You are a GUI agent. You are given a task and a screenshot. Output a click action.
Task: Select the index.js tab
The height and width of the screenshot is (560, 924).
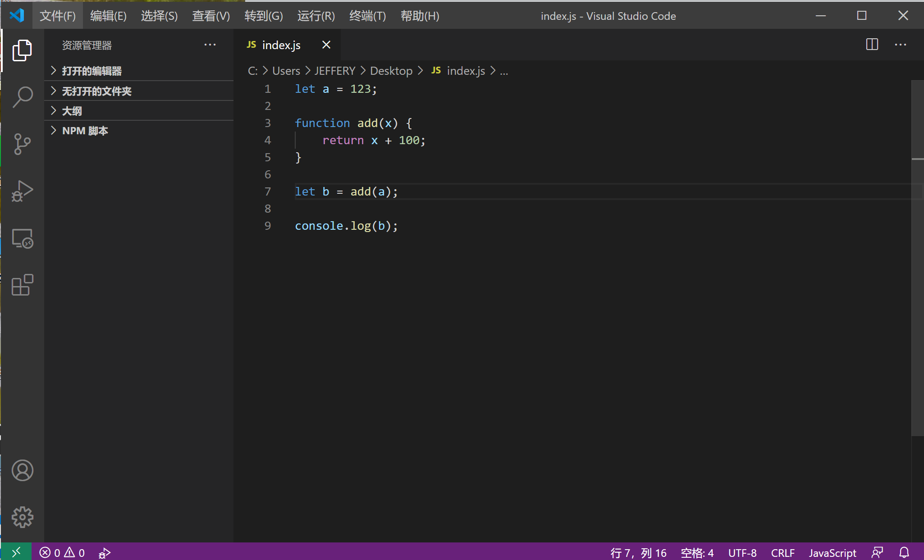point(282,44)
